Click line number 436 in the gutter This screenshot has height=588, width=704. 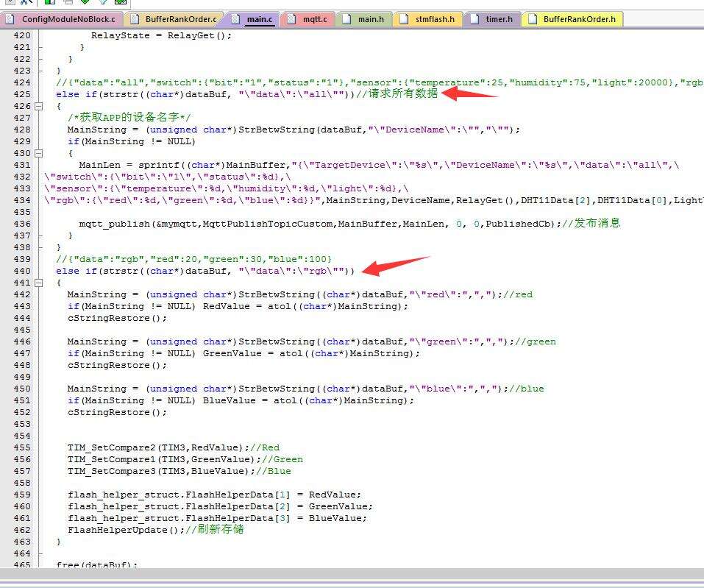click(x=22, y=224)
